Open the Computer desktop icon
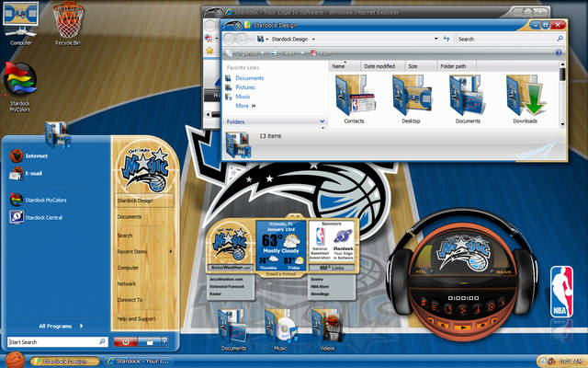 click(20, 22)
